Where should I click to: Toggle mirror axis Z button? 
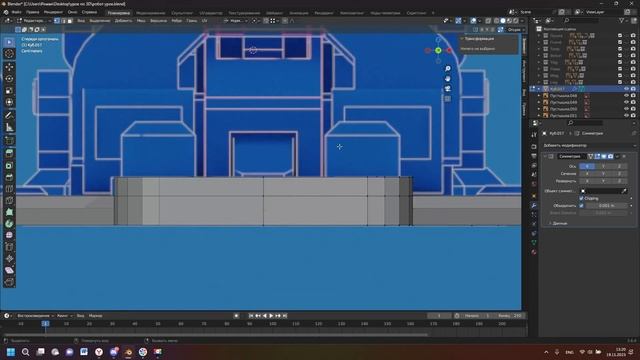coord(619,166)
